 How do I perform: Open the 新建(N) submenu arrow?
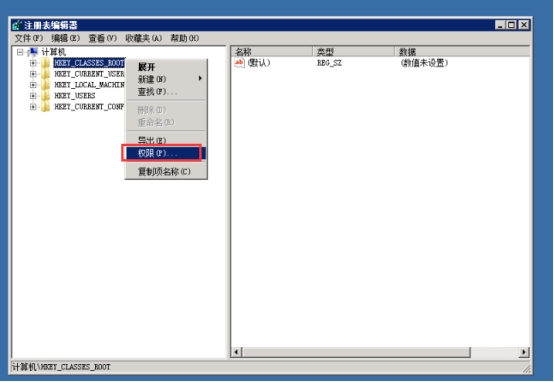pos(200,78)
